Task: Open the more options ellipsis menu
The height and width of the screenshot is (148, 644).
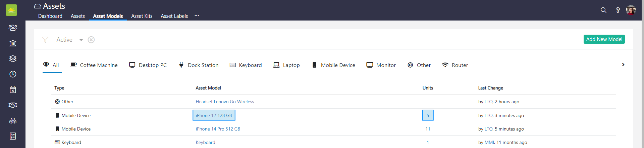Action: pos(197,16)
